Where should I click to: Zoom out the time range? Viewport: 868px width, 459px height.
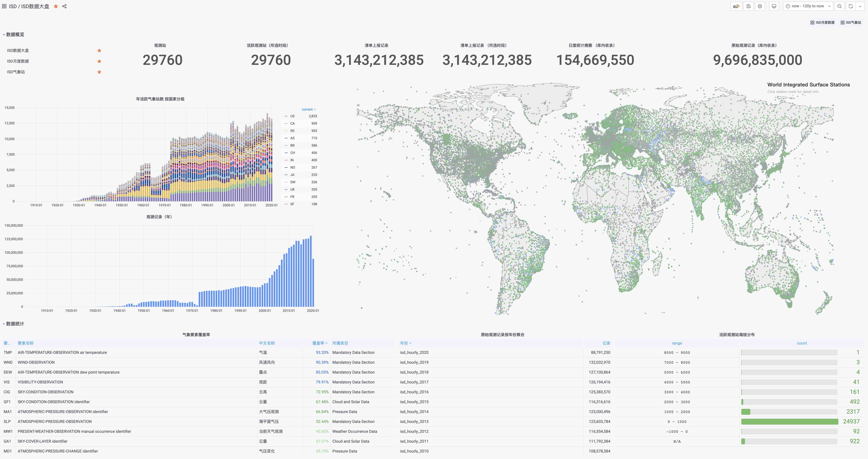[x=839, y=6]
